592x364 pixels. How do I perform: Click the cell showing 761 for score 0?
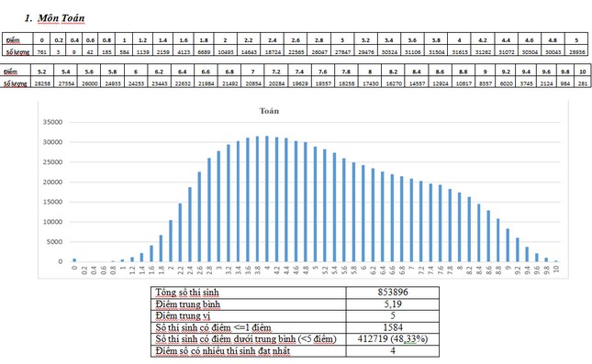tap(41, 52)
